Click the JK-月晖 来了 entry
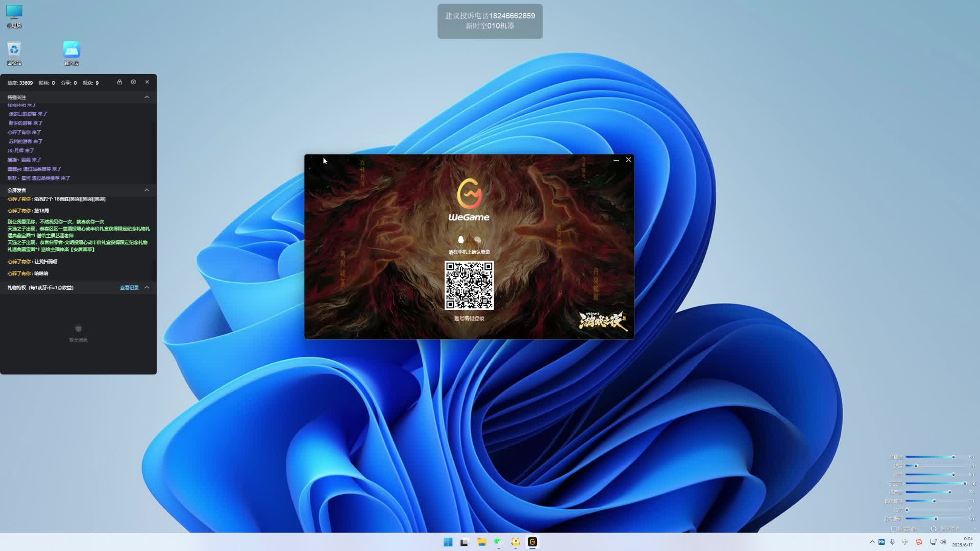 click(x=21, y=151)
